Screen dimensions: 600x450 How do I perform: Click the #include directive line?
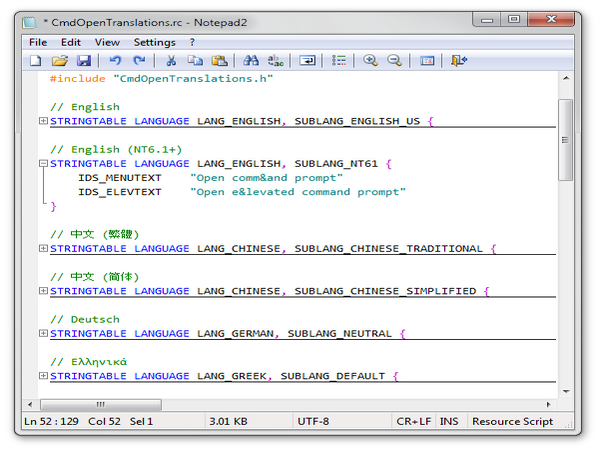[x=161, y=78]
